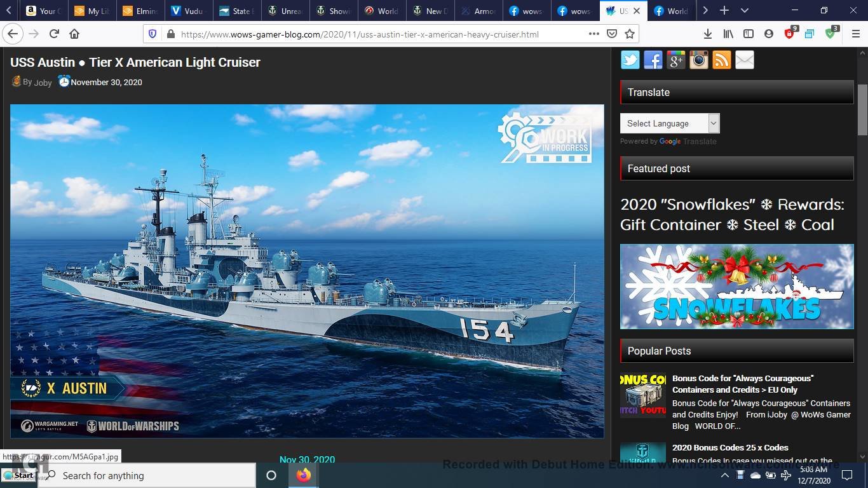Open Cortana circle on taskbar
This screenshot has width=868, height=488.
click(271, 475)
